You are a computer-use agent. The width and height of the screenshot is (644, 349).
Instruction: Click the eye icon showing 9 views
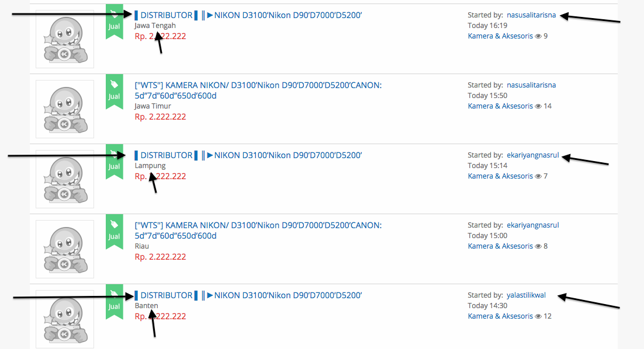pos(538,36)
